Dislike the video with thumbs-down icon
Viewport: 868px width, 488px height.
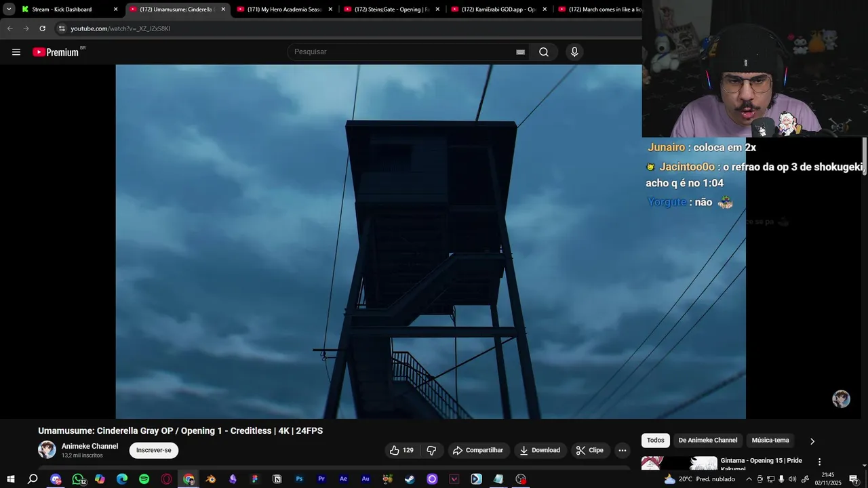coord(431,450)
